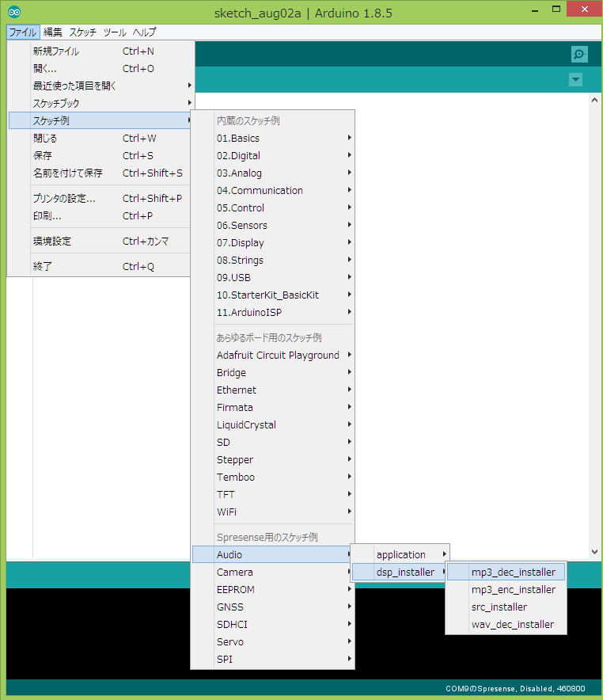Maximize the Arduino window
603x700 pixels.
(556, 9)
